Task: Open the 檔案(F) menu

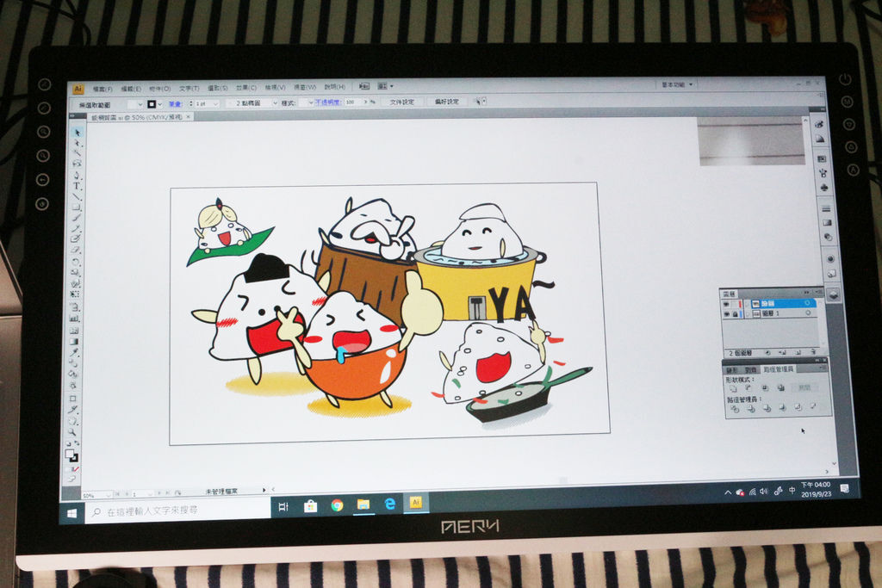Action: (102, 90)
